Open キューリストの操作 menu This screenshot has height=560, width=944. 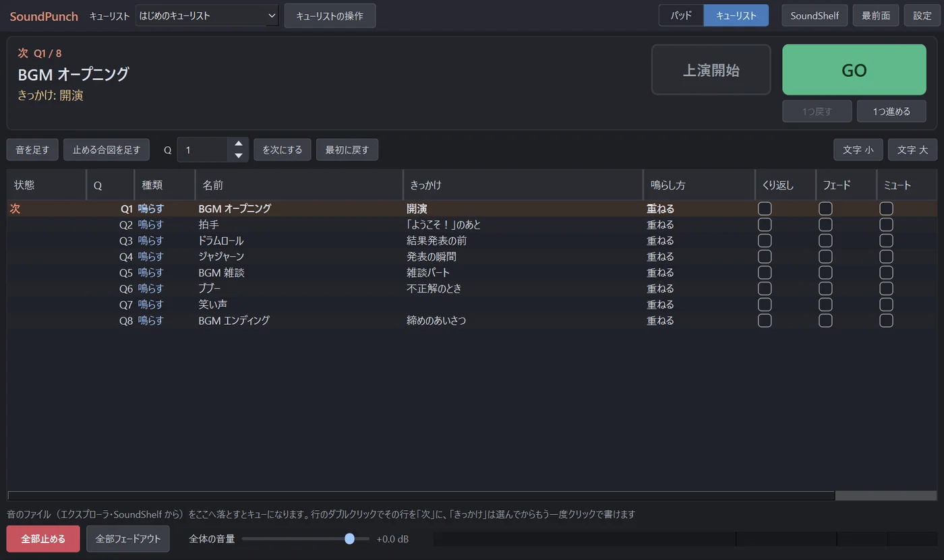point(330,15)
